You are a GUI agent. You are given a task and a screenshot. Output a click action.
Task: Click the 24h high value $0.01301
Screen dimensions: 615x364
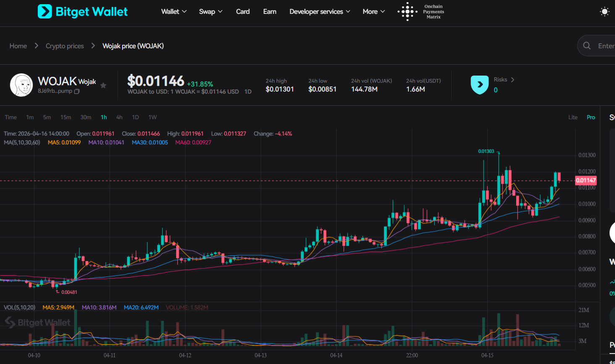click(280, 89)
